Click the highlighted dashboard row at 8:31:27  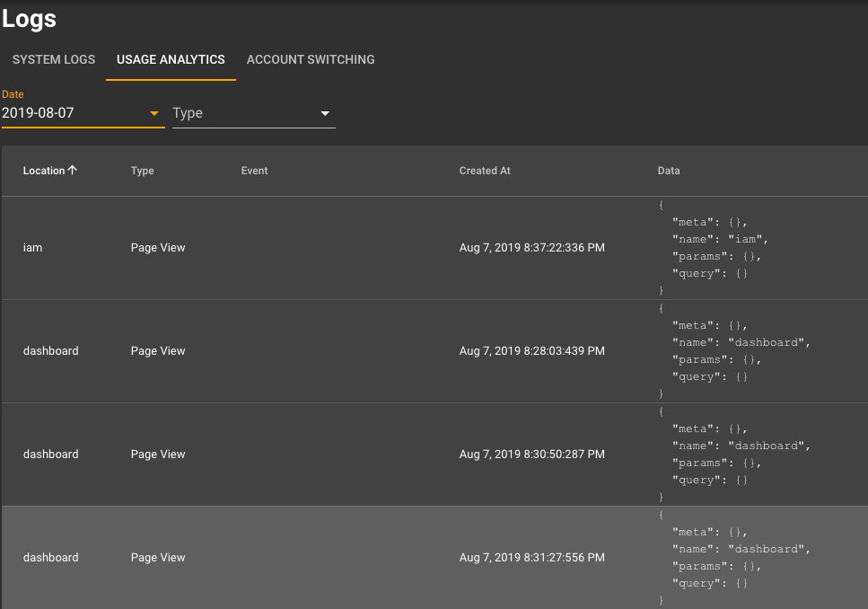point(434,558)
